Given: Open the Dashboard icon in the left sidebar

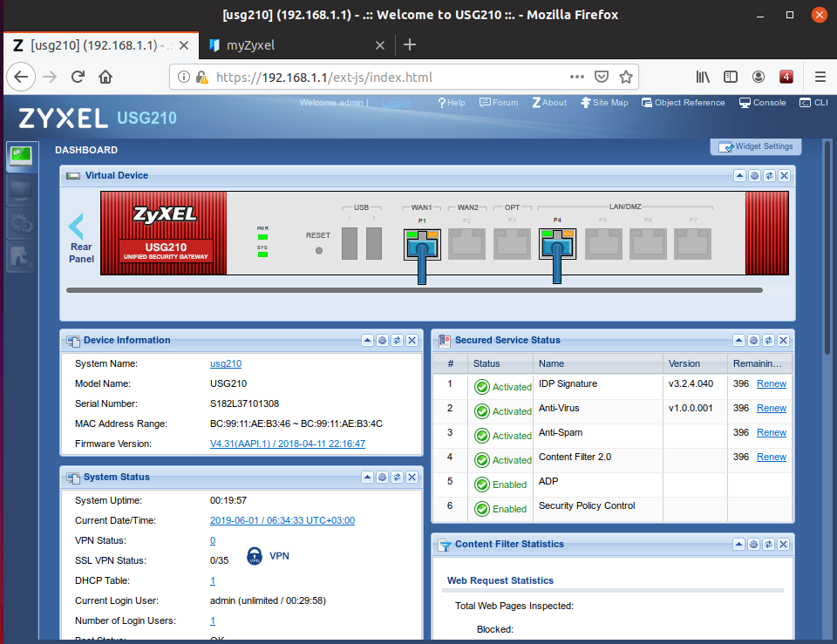Looking at the screenshot, I should tap(21, 156).
